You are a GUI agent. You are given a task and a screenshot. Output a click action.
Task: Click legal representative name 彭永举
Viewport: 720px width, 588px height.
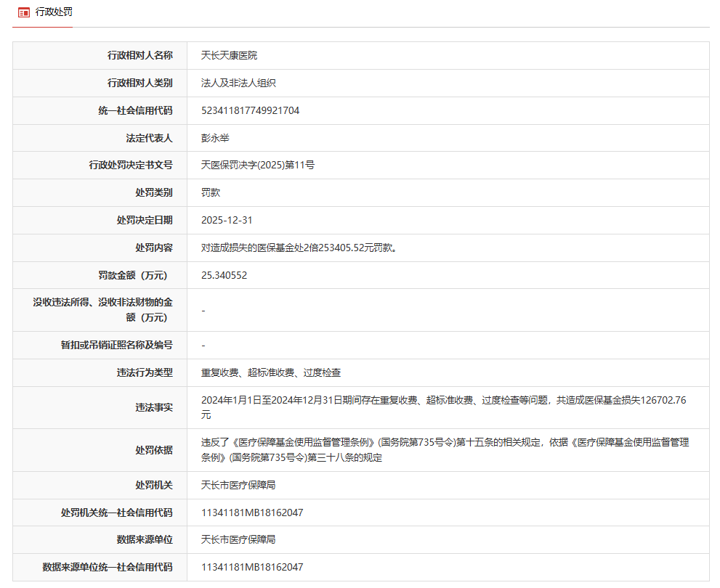tap(215, 138)
